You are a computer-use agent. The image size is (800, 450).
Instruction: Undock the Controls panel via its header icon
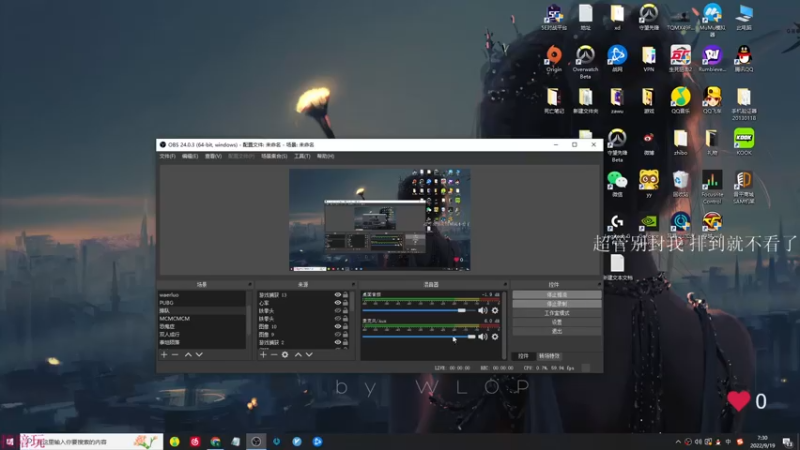point(599,284)
